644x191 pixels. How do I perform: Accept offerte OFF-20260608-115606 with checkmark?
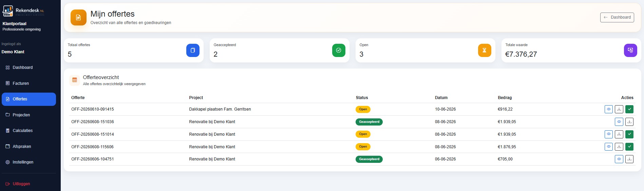pyautogui.click(x=629, y=147)
